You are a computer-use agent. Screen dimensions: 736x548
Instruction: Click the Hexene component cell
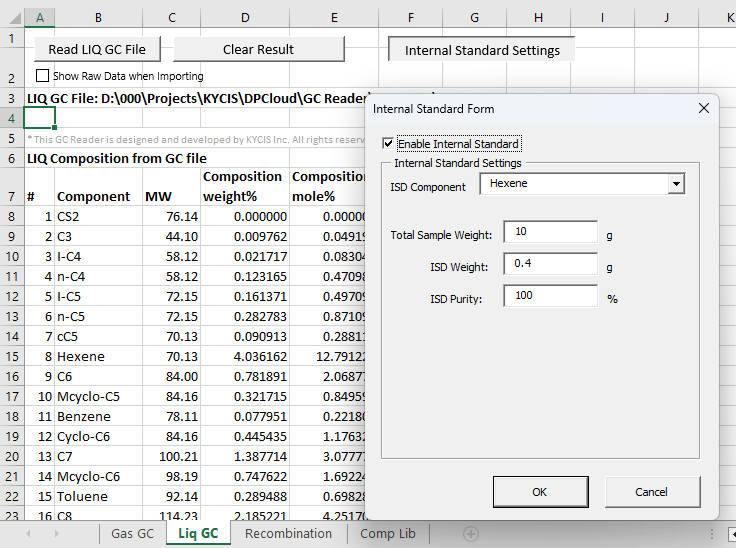point(99,356)
